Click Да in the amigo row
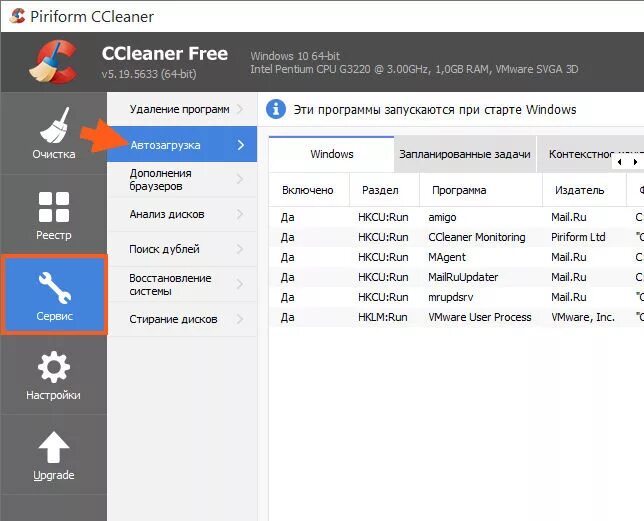Screen dimensions: 644x521 pyautogui.click(x=288, y=217)
